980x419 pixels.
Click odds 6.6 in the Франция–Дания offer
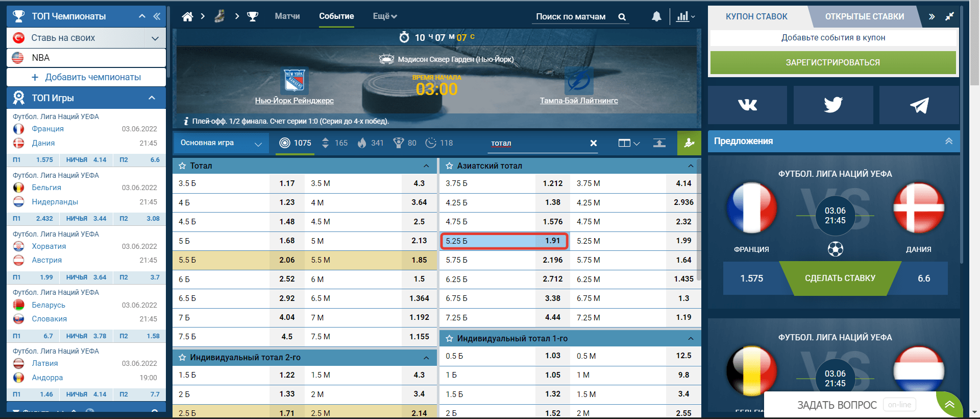click(924, 278)
